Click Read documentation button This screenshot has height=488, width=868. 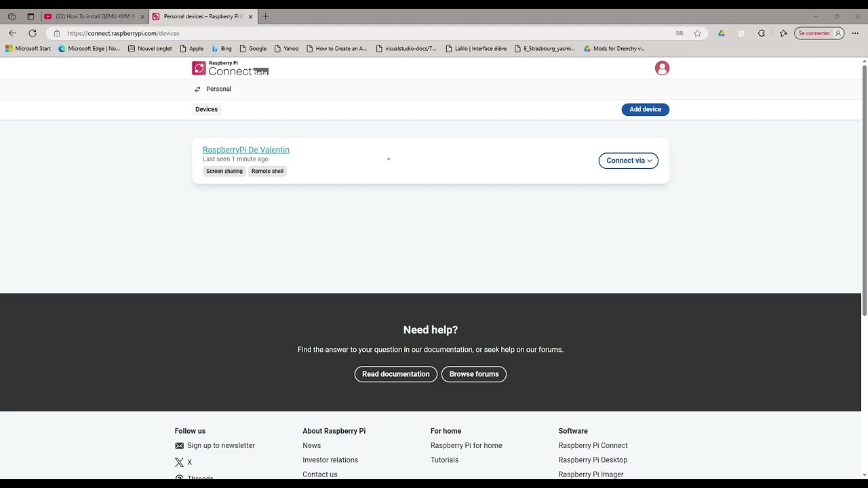coord(396,374)
